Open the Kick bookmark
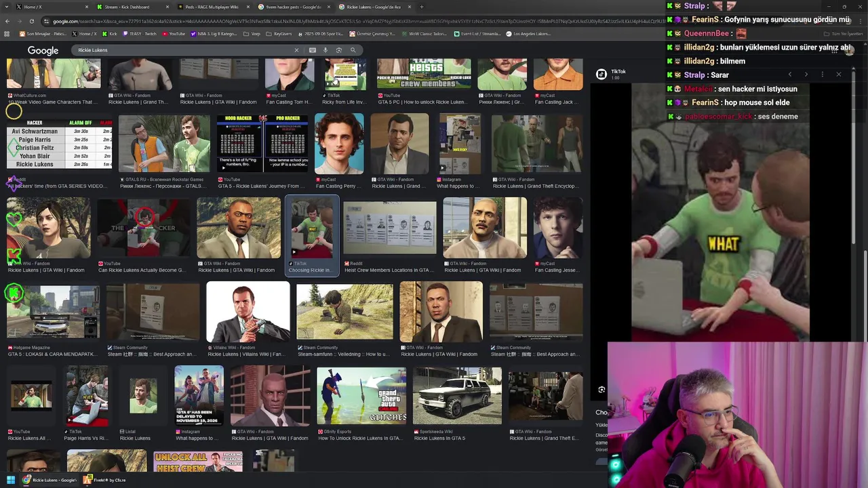Screen dimensions: 868x488 109,34
